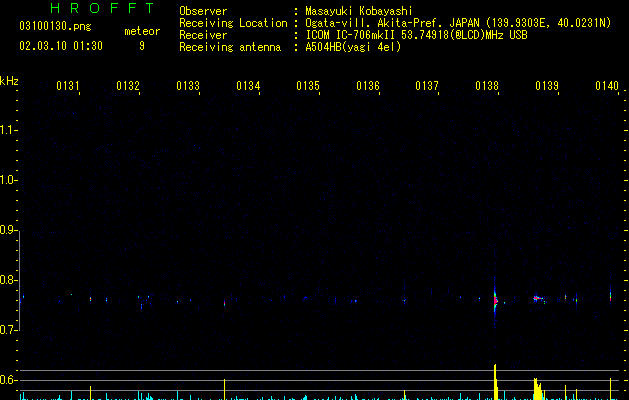Click the 0134 time marker

(248, 86)
